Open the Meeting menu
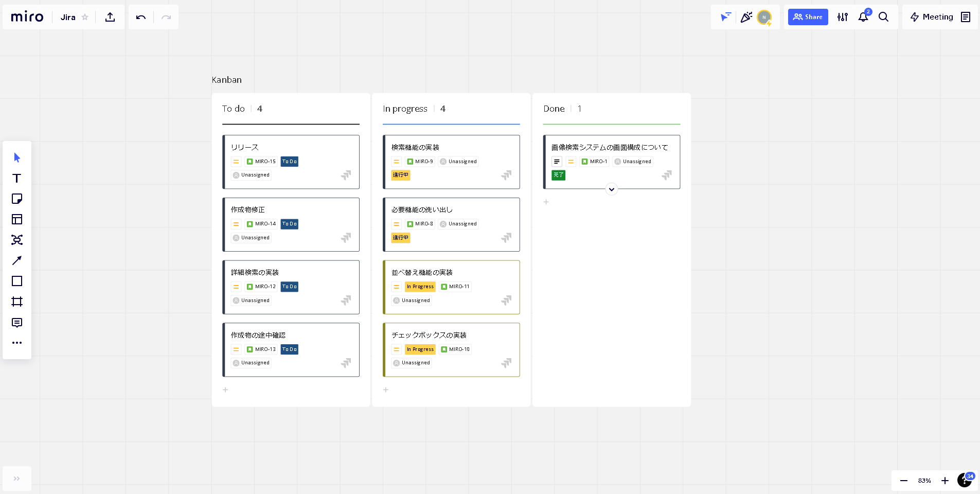Image resolution: width=980 pixels, height=494 pixels. (932, 17)
